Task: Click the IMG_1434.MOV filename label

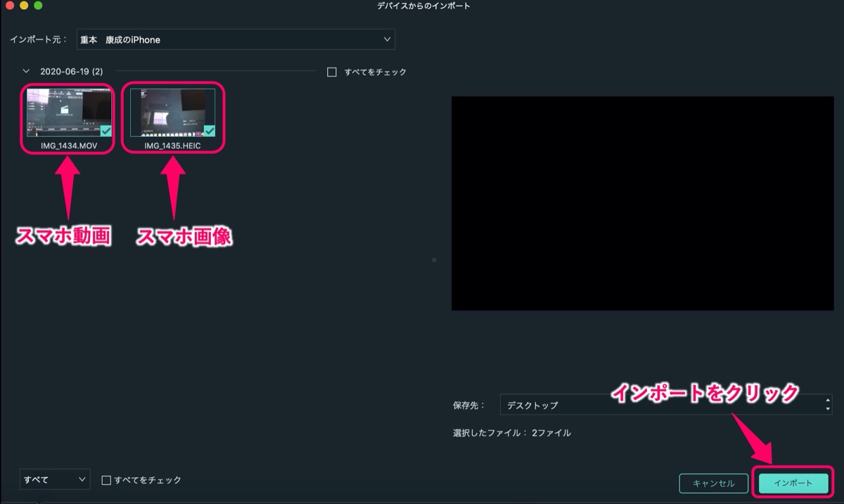Action: (x=68, y=146)
